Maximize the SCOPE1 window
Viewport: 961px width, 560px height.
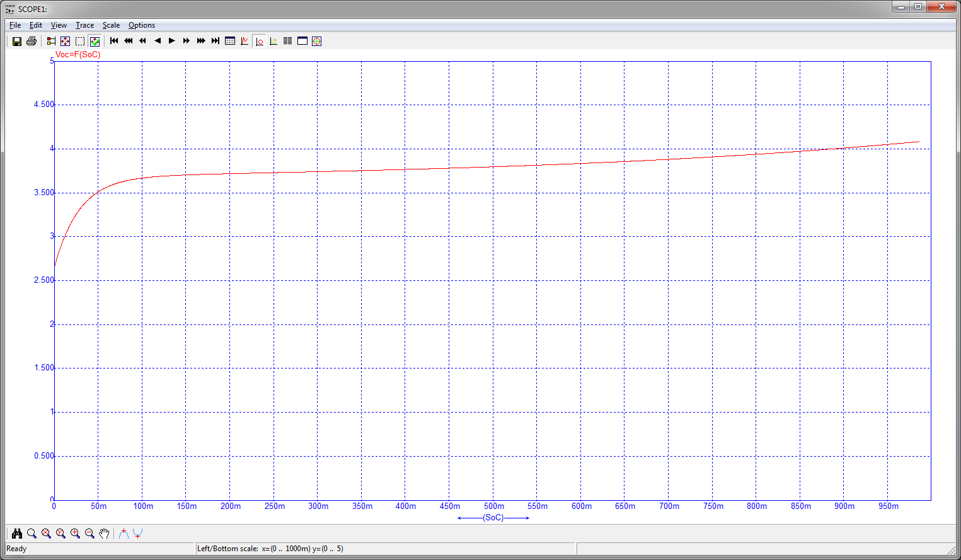click(x=918, y=6)
